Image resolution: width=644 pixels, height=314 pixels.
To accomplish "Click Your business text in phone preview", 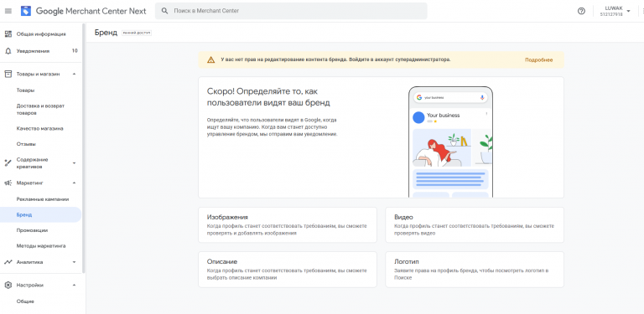I will pyautogui.click(x=443, y=116).
